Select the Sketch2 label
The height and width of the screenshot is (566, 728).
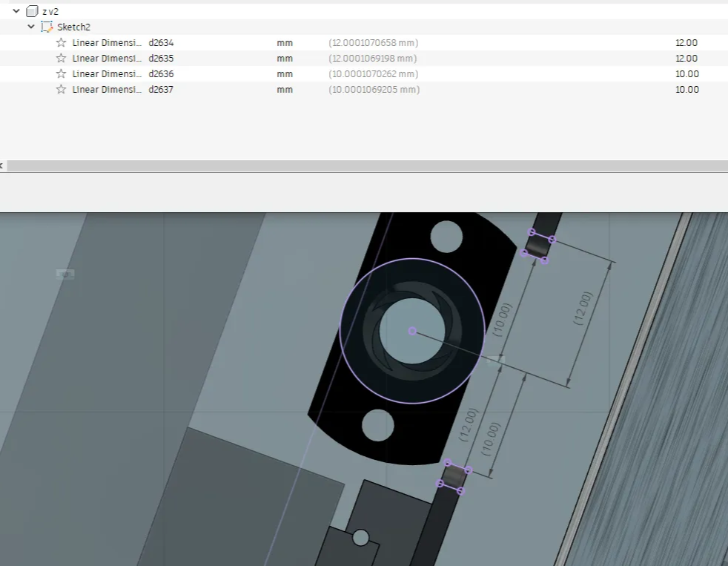pyautogui.click(x=74, y=27)
